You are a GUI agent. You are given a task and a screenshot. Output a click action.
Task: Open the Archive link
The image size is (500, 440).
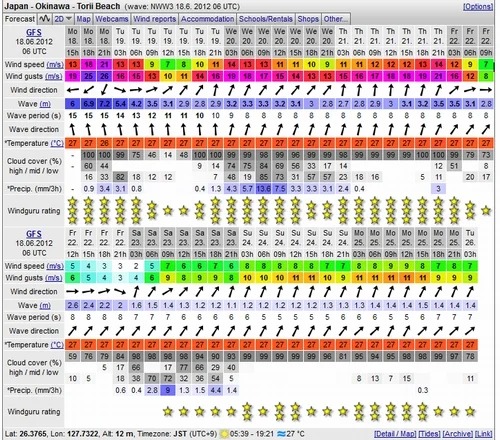pyautogui.click(x=458, y=434)
